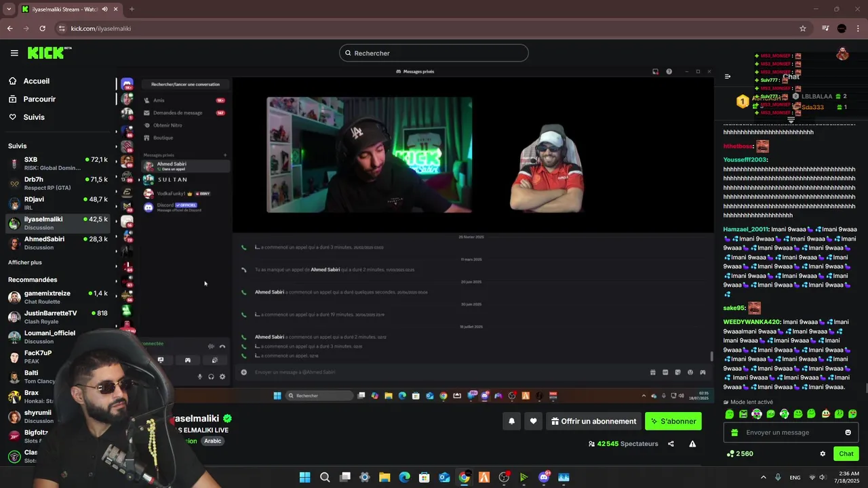Bookmark page with star icon

click(x=803, y=28)
